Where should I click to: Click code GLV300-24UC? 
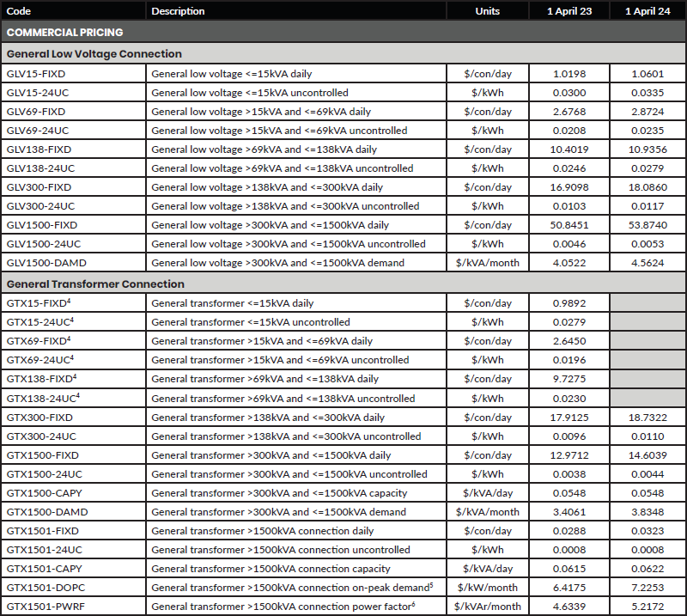click(40, 205)
